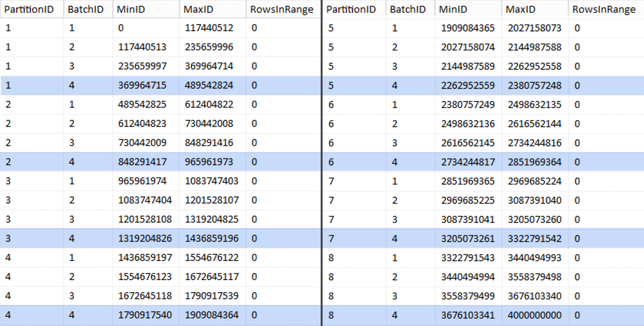Select the right MinID column header
This screenshot has height=326, width=644.
(x=468, y=9)
